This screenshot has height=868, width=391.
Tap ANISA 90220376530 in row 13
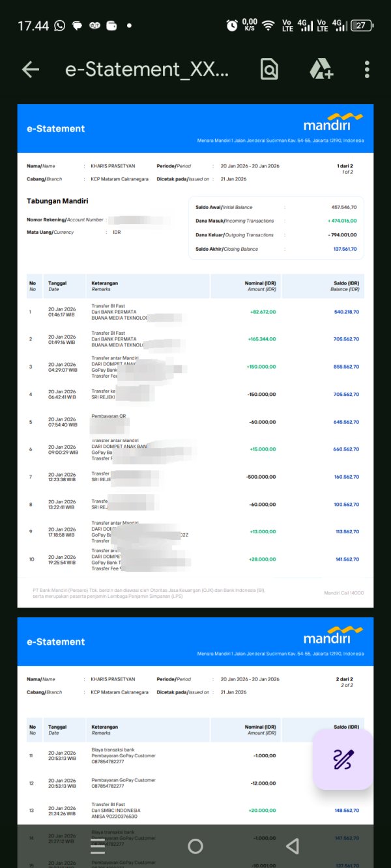pyautogui.click(x=114, y=817)
